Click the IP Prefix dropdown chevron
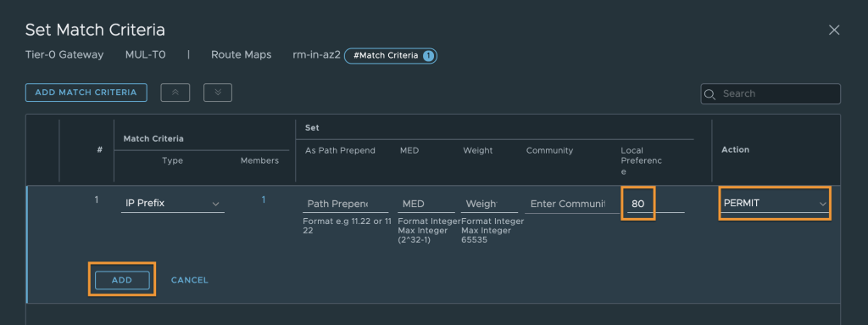This screenshot has width=868, height=325. click(216, 205)
